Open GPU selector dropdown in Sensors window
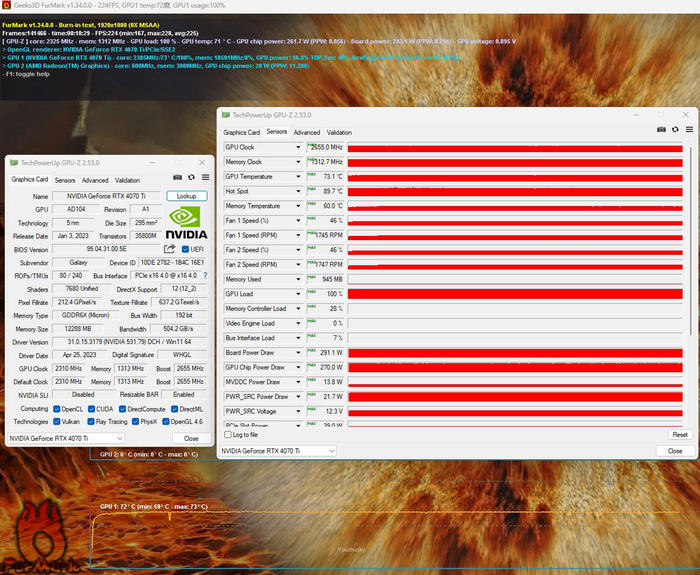 click(278, 451)
